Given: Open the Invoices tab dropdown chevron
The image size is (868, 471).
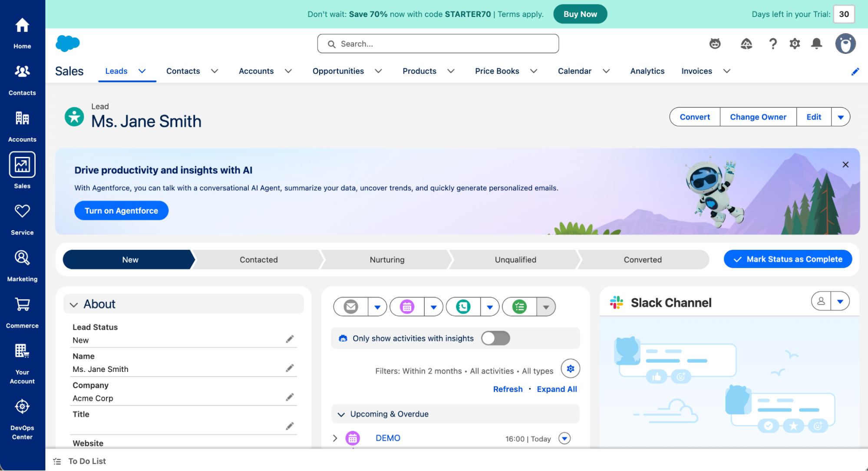Looking at the screenshot, I should [726, 71].
